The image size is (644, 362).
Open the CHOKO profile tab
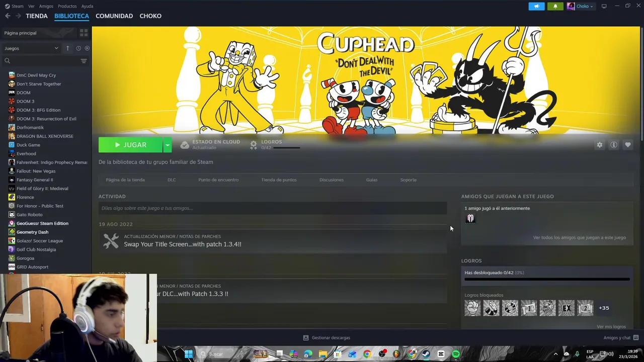[150, 16]
